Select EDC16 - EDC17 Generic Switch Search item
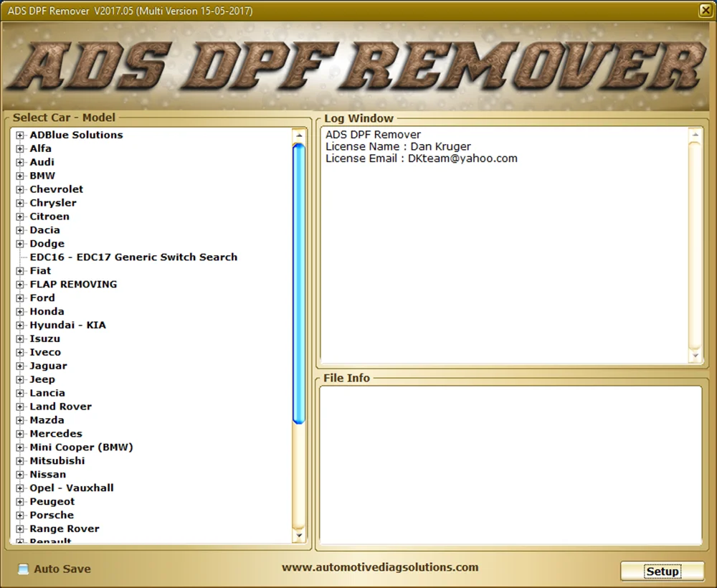 (133, 257)
